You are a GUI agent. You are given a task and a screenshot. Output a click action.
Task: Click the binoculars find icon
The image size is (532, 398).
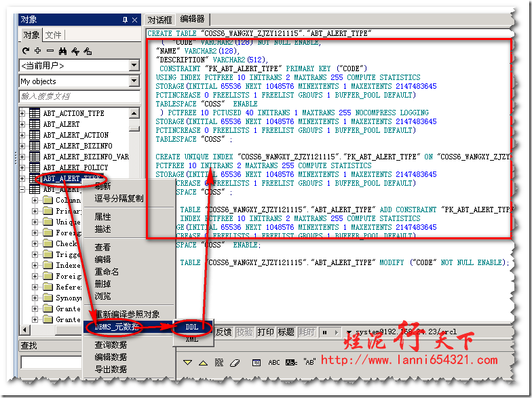click(62, 51)
